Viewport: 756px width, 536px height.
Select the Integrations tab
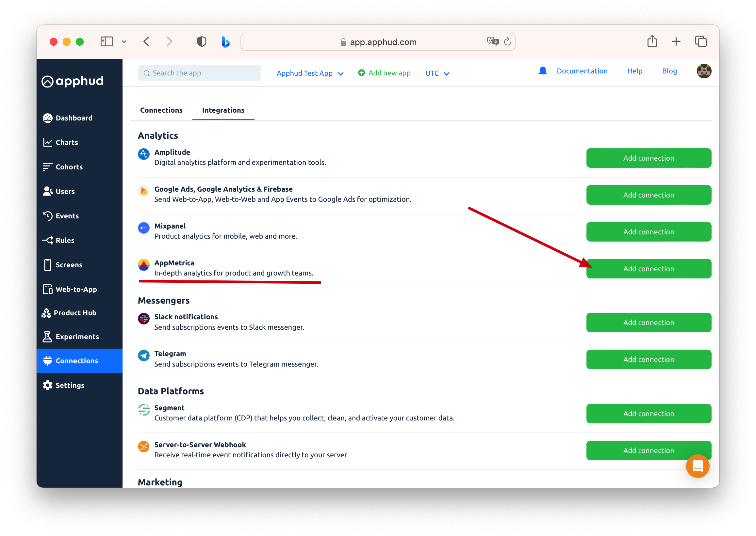coord(223,110)
